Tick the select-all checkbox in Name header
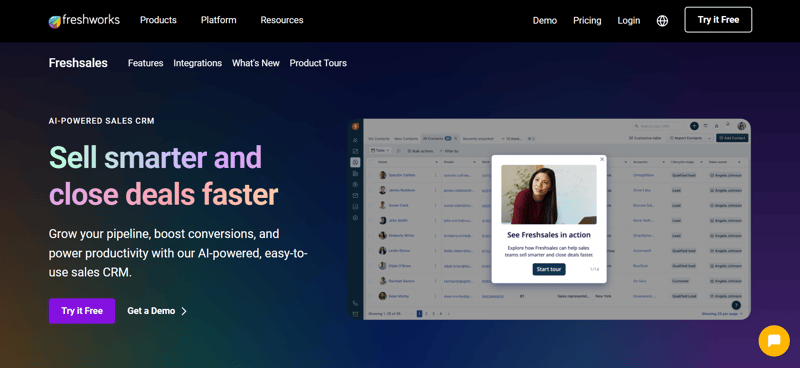This screenshot has width=800, height=368. pyautogui.click(x=371, y=162)
